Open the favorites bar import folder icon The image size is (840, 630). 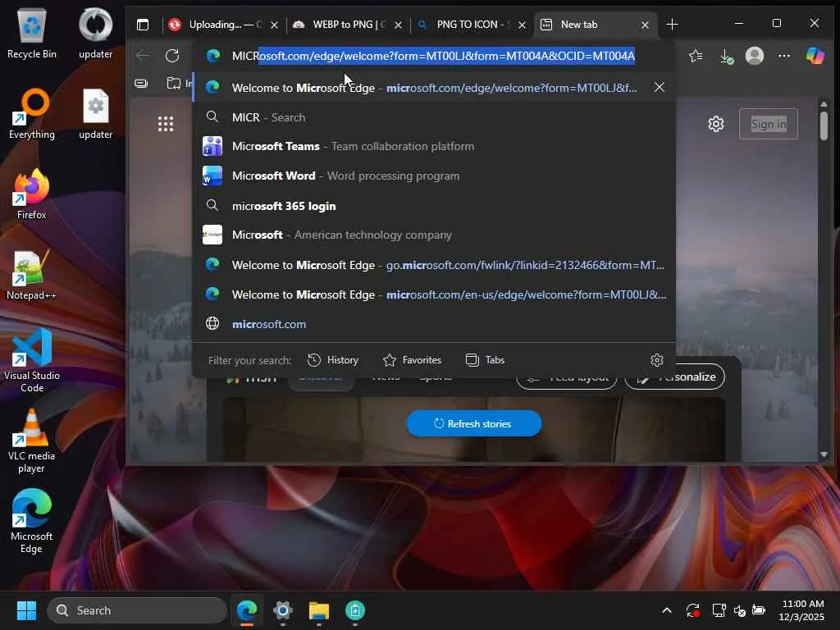click(x=174, y=83)
